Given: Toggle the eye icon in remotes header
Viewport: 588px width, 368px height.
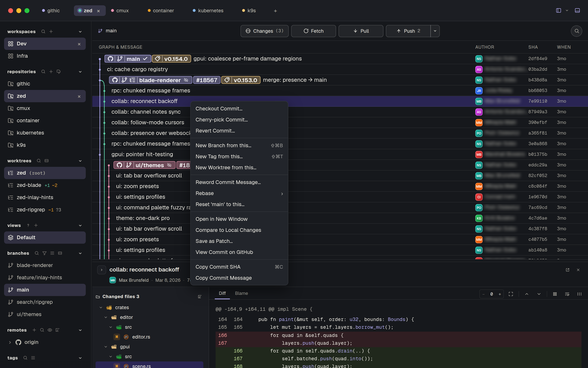Looking at the screenshot, I should (x=50, y=330).
